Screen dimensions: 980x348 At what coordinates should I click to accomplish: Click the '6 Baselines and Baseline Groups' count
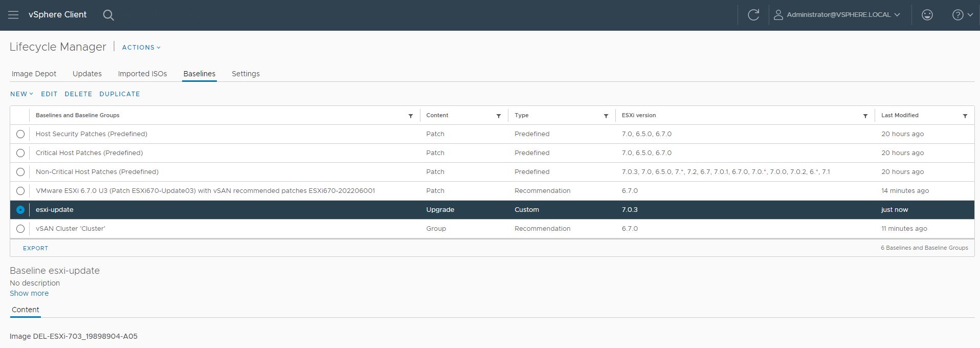(924, 248)
